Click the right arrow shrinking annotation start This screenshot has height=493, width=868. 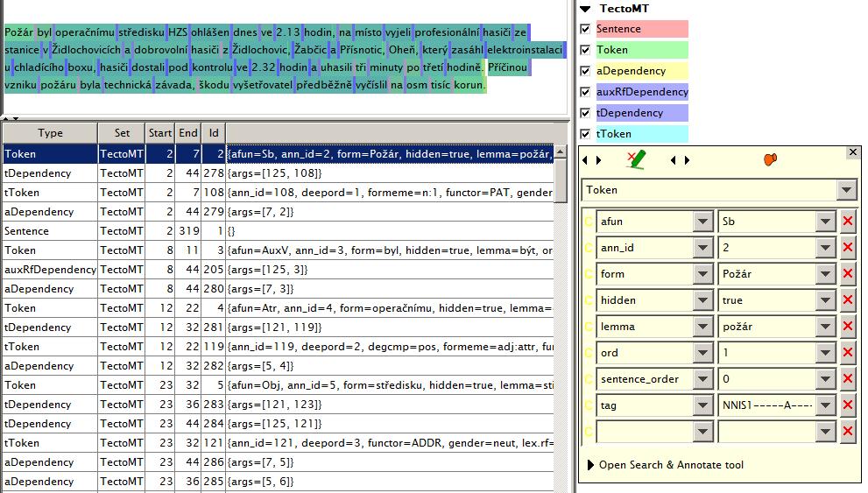point(599,160)
